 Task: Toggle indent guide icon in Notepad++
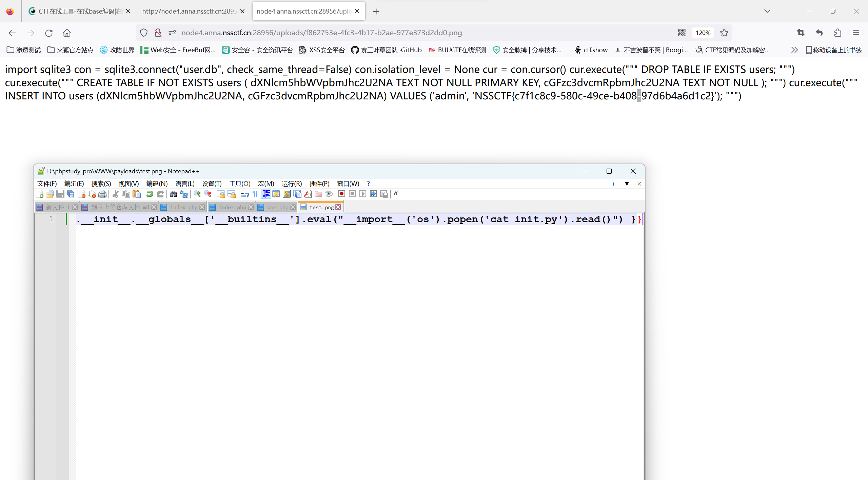click(267, 194)
